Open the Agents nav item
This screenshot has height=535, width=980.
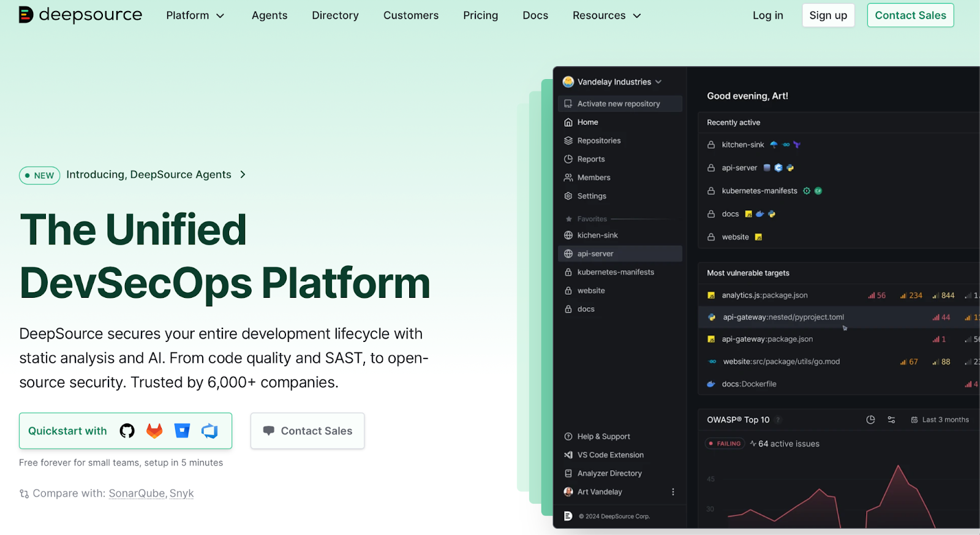(269, 15)
